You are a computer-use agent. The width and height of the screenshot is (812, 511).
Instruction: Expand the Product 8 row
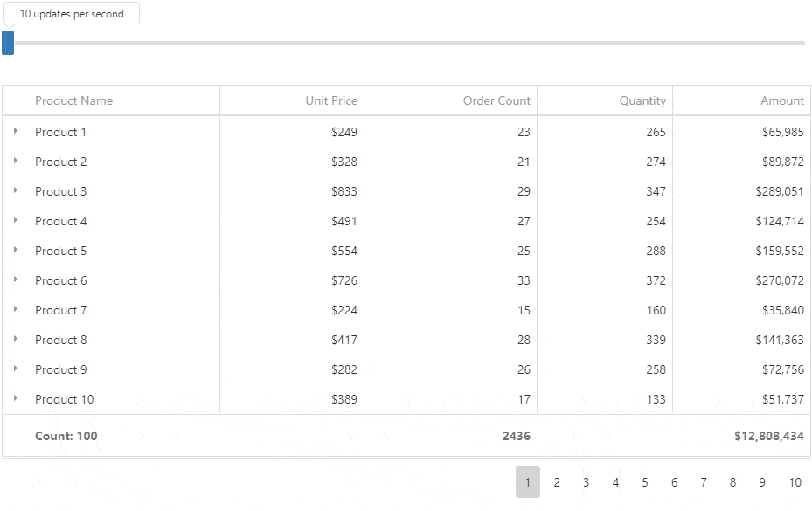click(16, 339)
